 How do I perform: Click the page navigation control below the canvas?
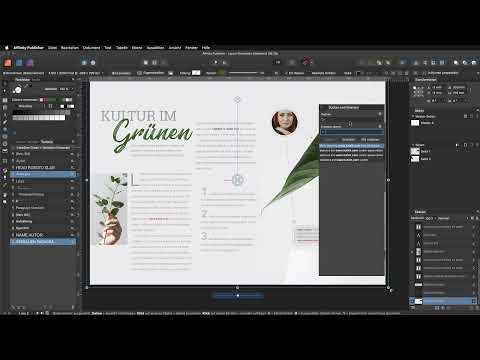(238, 296)
